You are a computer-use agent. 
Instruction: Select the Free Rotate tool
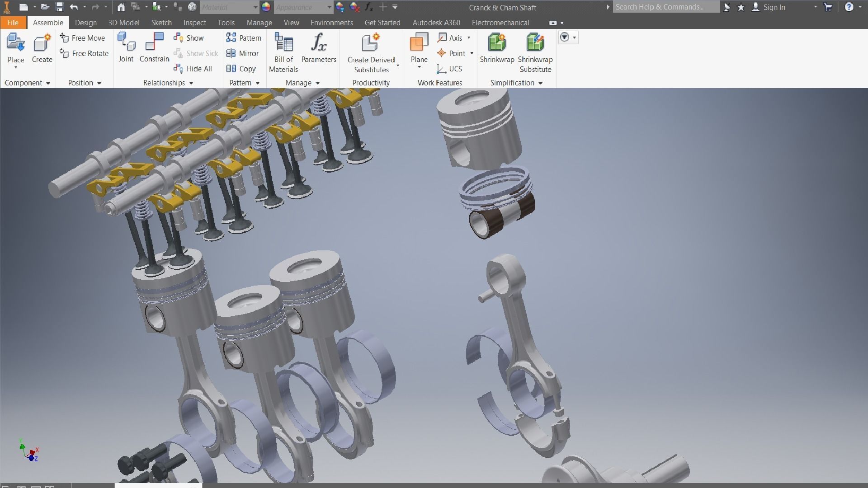click(x=85, y=53)
